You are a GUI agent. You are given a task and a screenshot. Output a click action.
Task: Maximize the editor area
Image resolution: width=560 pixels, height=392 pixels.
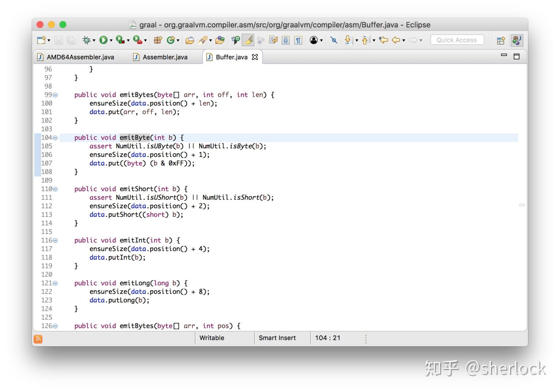(x=516, y=57)
